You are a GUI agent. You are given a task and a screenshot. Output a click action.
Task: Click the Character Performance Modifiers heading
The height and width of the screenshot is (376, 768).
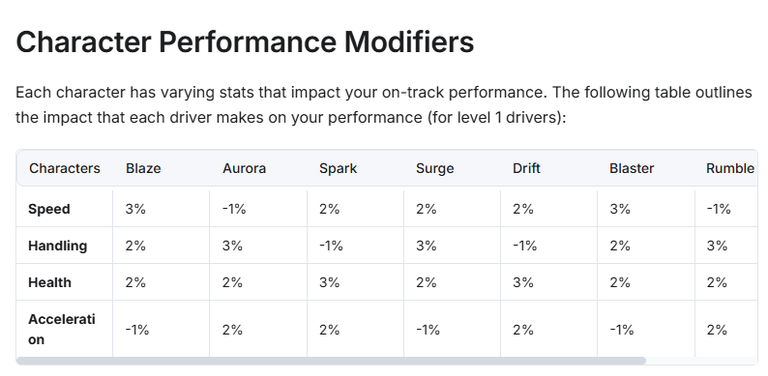tap(245, 42)
